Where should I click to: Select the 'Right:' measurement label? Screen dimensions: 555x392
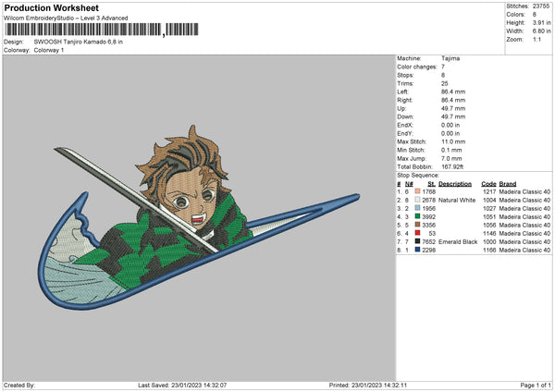tap(404, 100)
